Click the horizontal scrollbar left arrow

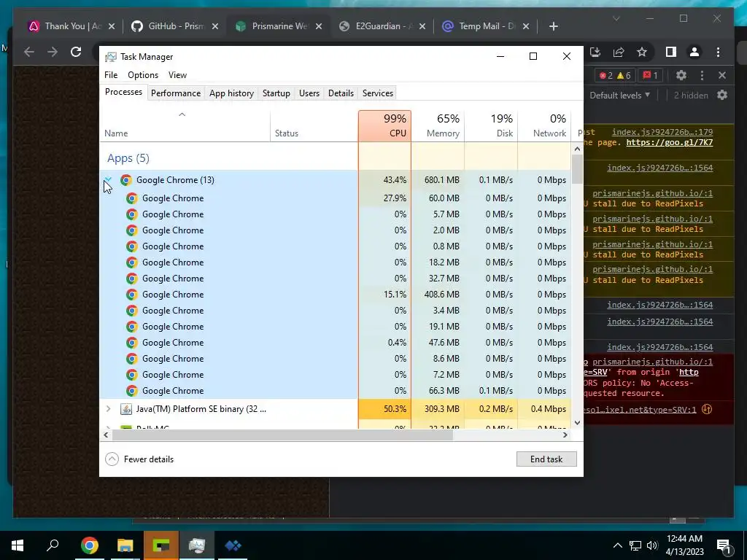pos(106,435)
